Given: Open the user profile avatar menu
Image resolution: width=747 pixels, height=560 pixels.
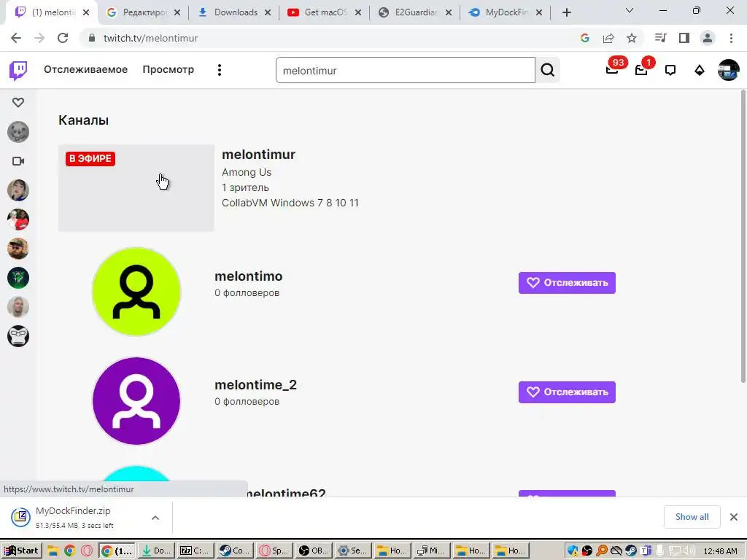Looking at the screenshot, I should tap(729, 70).
